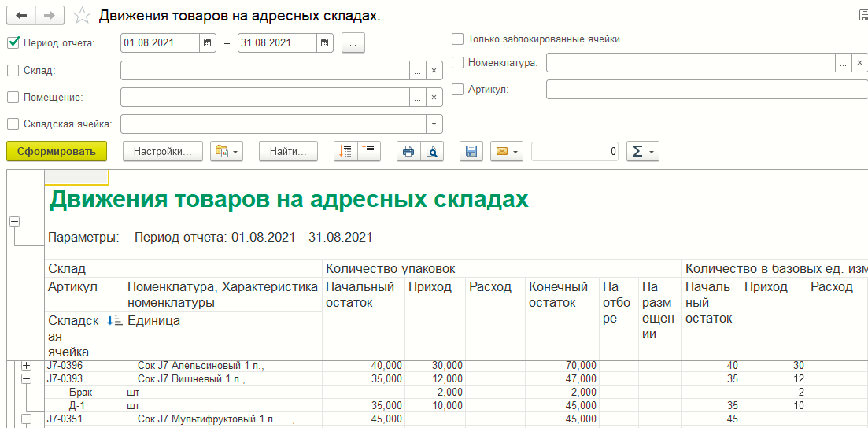Open the sum function dropdown
Screen dimensions: 868x428
click(x=642, y=152)
